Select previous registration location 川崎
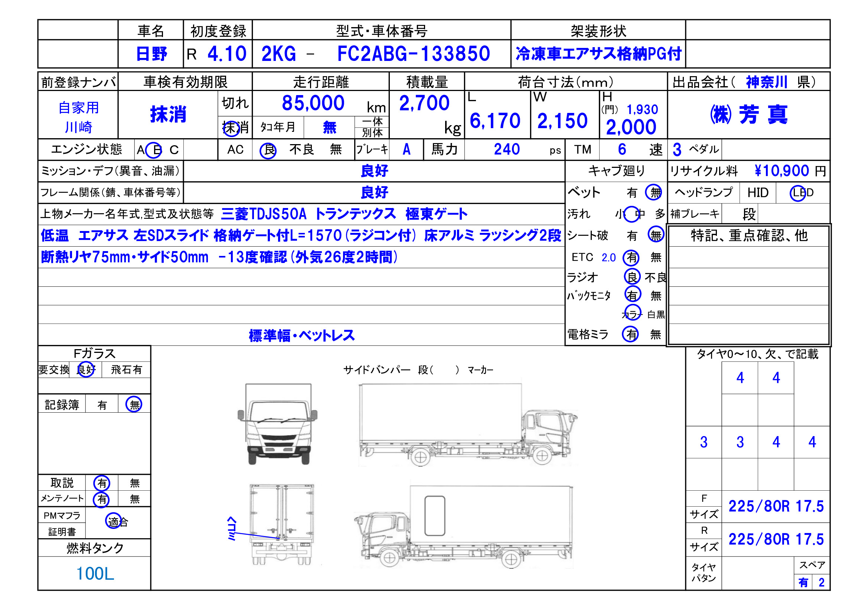Image resolution: width=868 pixels, height=614 pixels. [79, 127]
